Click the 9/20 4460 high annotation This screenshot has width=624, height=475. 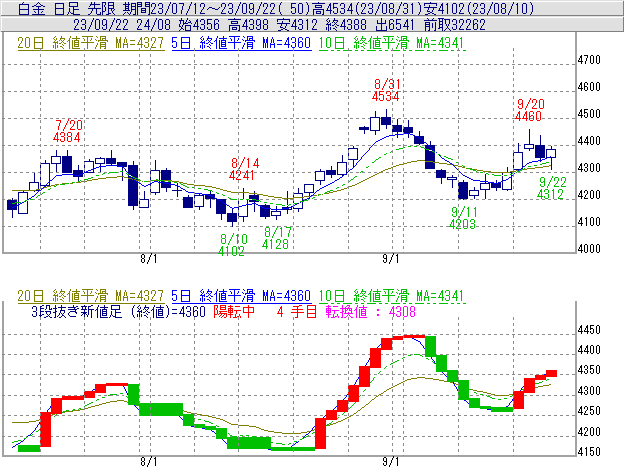[x=529, y=110]
